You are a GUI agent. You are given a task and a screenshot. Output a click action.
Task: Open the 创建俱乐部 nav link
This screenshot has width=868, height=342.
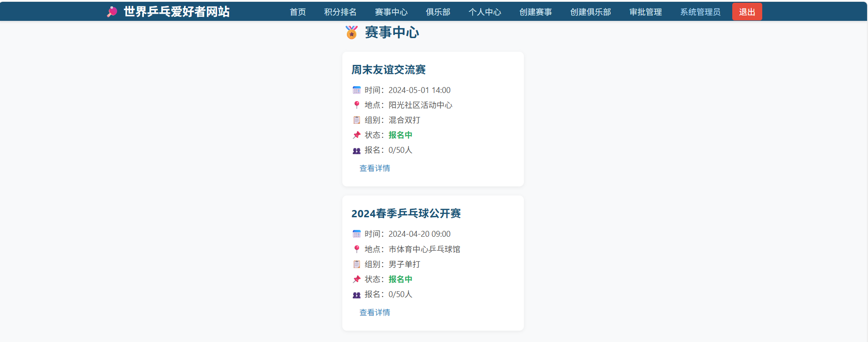click(591, 12)
